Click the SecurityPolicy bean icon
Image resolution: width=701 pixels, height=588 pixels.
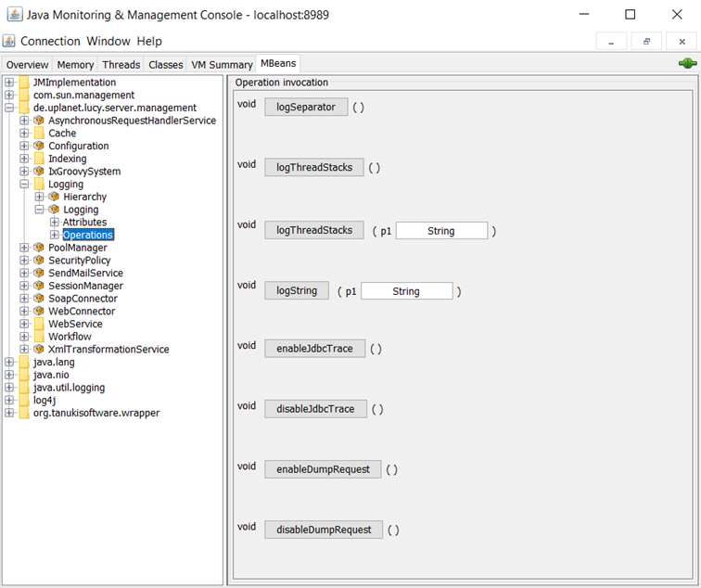click(x=39, y=261)
